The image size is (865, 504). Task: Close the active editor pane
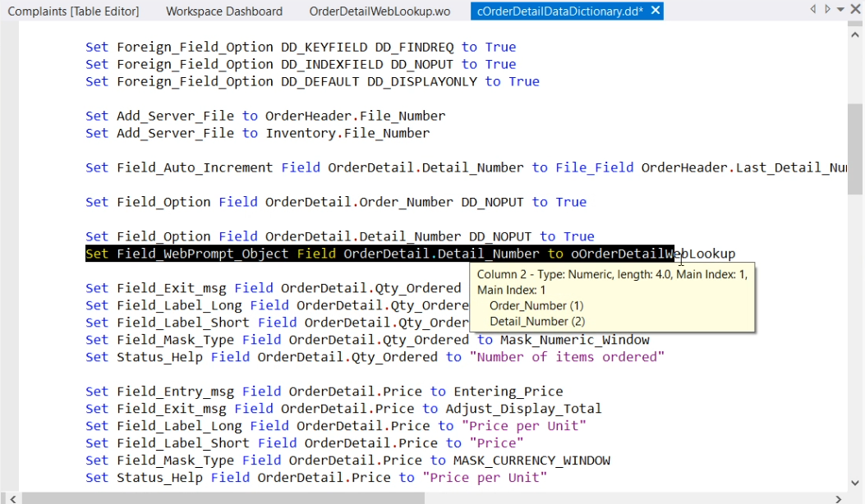[854, 10]
